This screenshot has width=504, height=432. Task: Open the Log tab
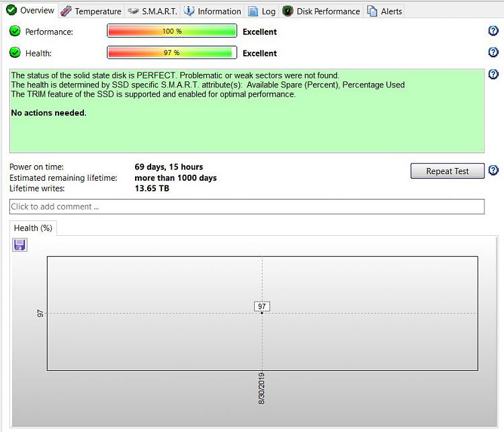point(262,11)
